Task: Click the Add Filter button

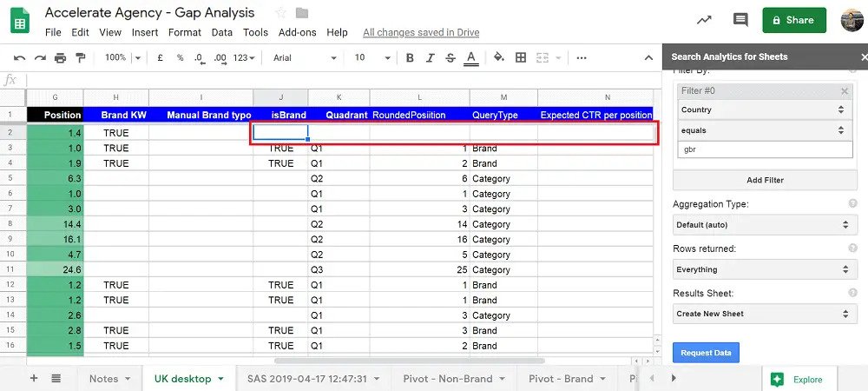Action: [765, 180]
